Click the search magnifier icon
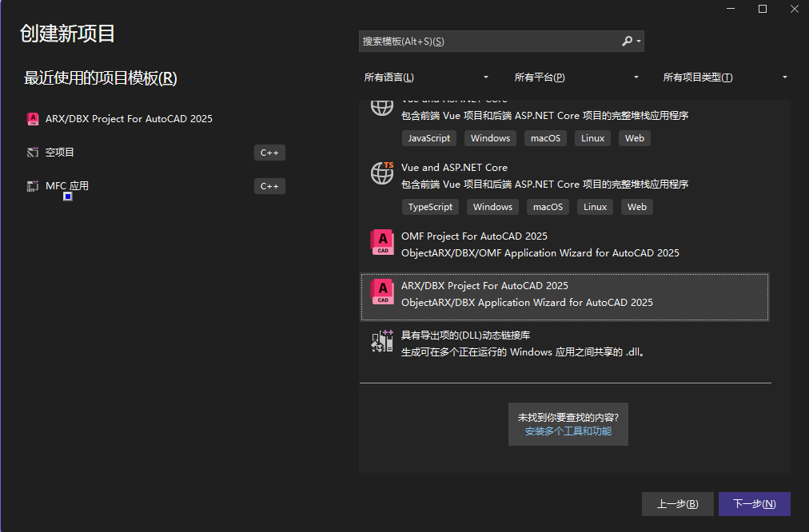Screen dimensions: 809x532 pos(628,42)
